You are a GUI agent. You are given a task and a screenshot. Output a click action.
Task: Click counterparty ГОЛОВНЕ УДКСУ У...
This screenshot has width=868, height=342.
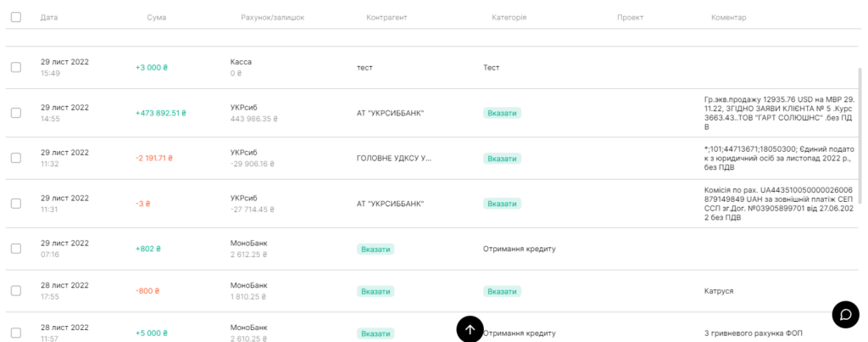pyautogui.click(x=394, y=159)
